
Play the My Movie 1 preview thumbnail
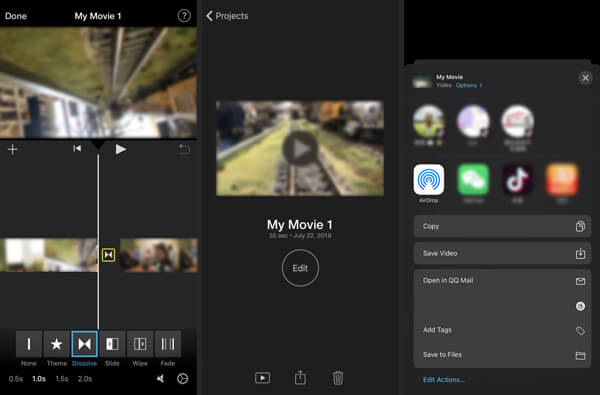click(x=300, y=149)
